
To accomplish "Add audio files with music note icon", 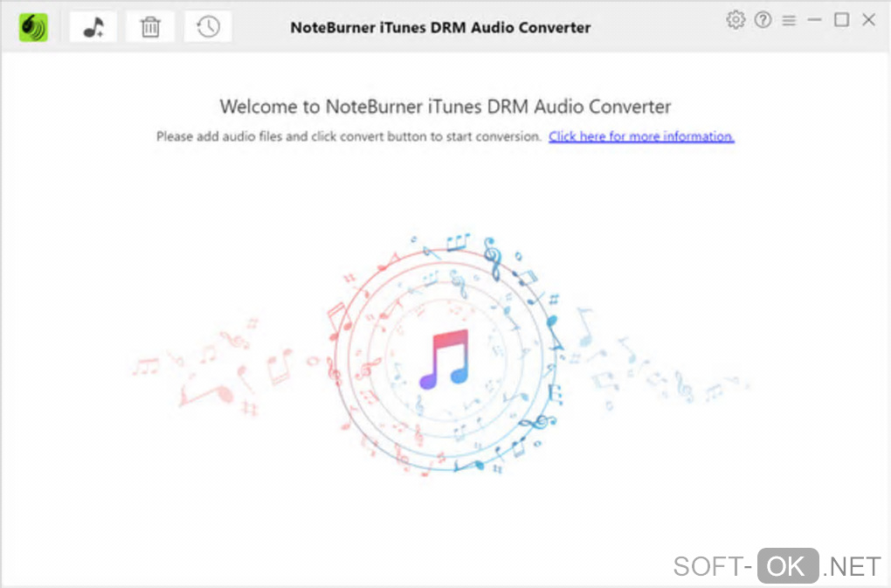I will (x=93, y=27).
